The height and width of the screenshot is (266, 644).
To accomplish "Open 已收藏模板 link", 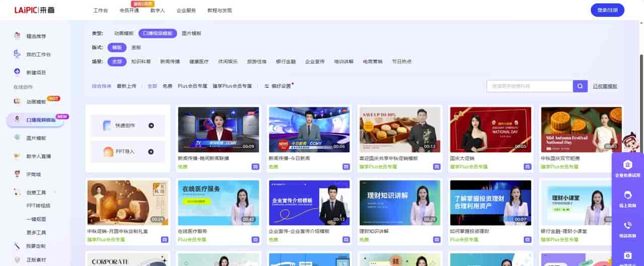I will click(x=605, y=86).
